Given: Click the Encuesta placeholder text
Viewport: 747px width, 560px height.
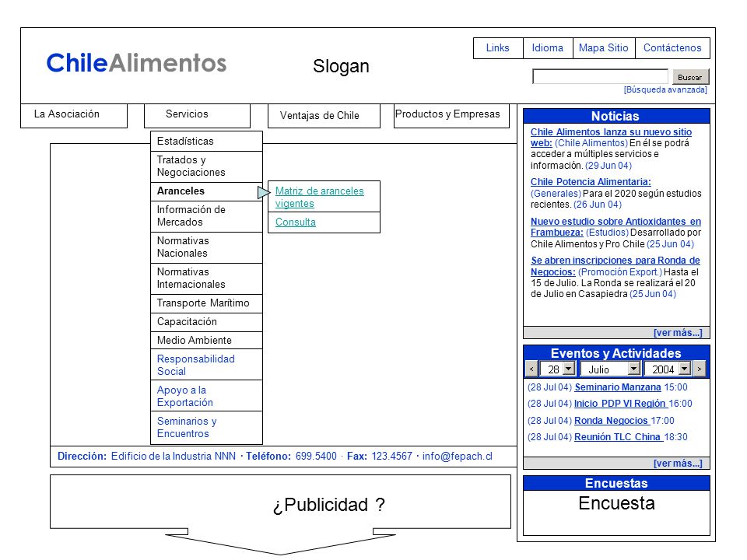Looking at the screenshot, I should click(616, 503).
